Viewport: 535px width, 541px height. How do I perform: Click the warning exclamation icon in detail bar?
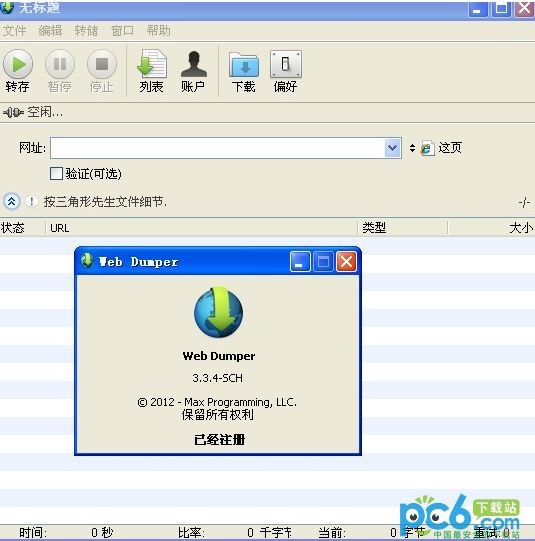pyautogui.click(x=32, y=201)
